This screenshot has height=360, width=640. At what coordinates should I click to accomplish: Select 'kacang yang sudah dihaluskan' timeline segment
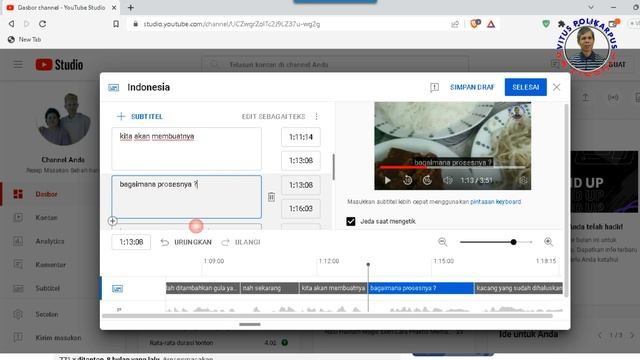tap(519, 288)
